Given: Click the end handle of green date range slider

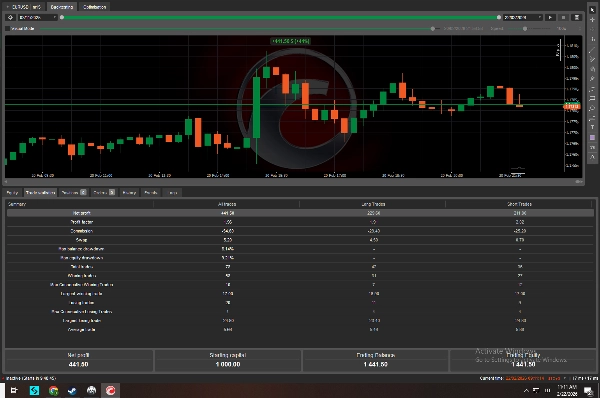Looking at the screenshot, I should [499, 18].
